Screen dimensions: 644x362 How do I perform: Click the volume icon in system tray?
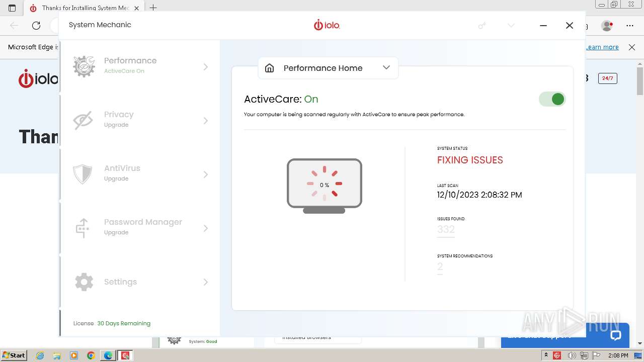point(572,355)
